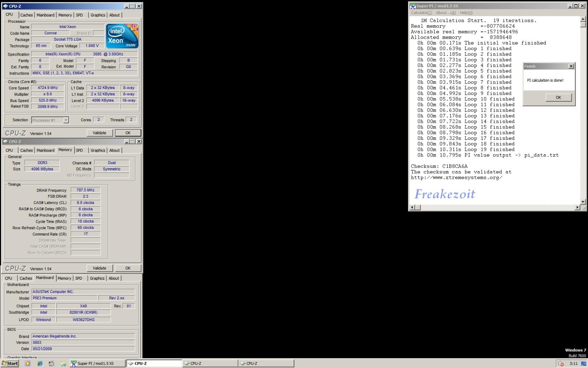
Task: Click the Super PI horizontal scrollbar left arrow
Action: [412, 208]
